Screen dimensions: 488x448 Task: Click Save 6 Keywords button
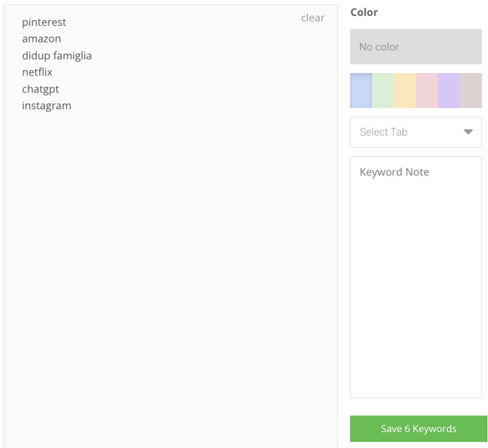(418, 429)
